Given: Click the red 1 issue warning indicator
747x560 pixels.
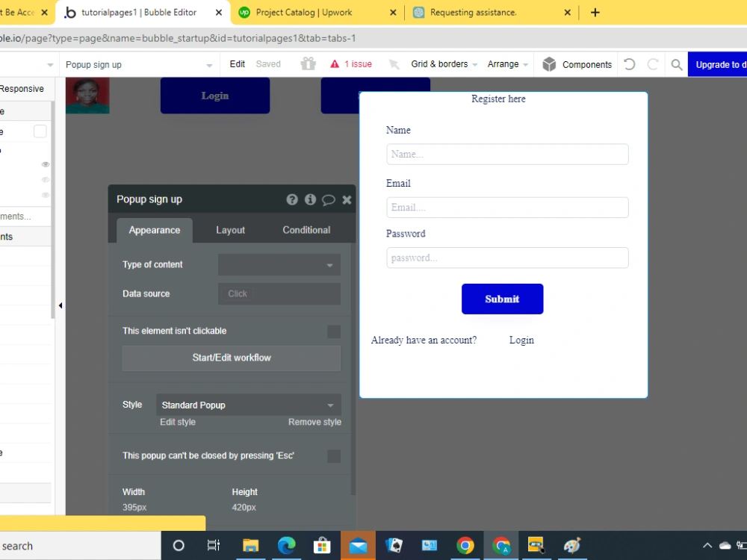Looking at the screenshot, I should click(x=351, y=64).
